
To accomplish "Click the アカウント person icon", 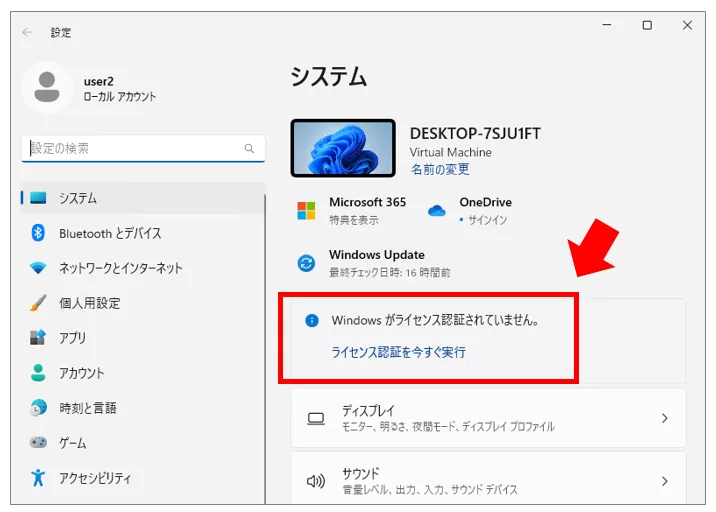I will [x=38, y=372].
